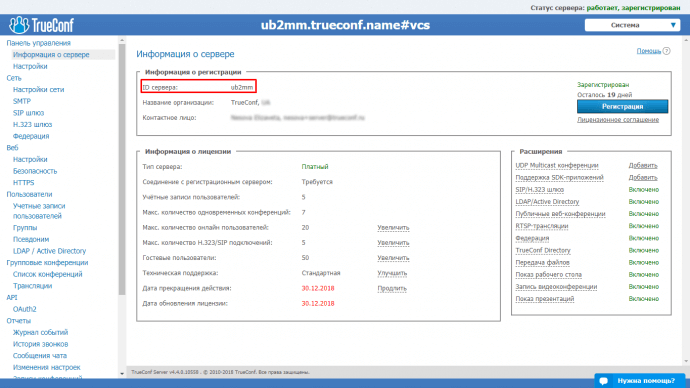The image size is (690, 388).
Task: Open Группы page
Action: point(25,227)
